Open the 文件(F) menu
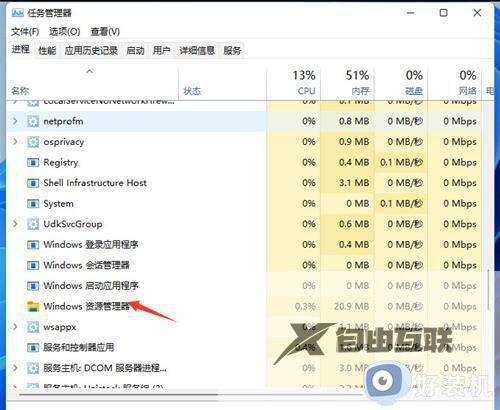The height and width of the screenshot is (410, 500). tap(25, 32)
